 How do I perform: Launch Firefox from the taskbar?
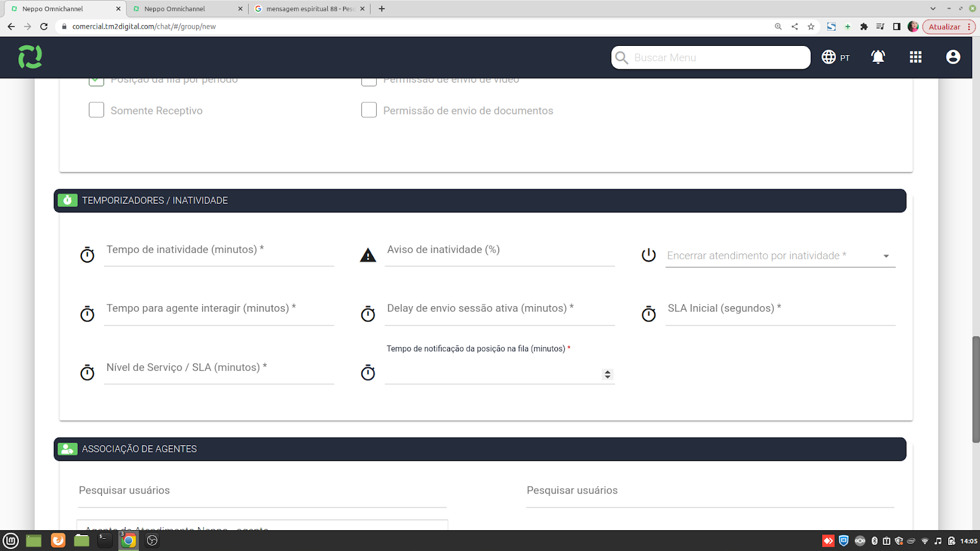[58, 541]
